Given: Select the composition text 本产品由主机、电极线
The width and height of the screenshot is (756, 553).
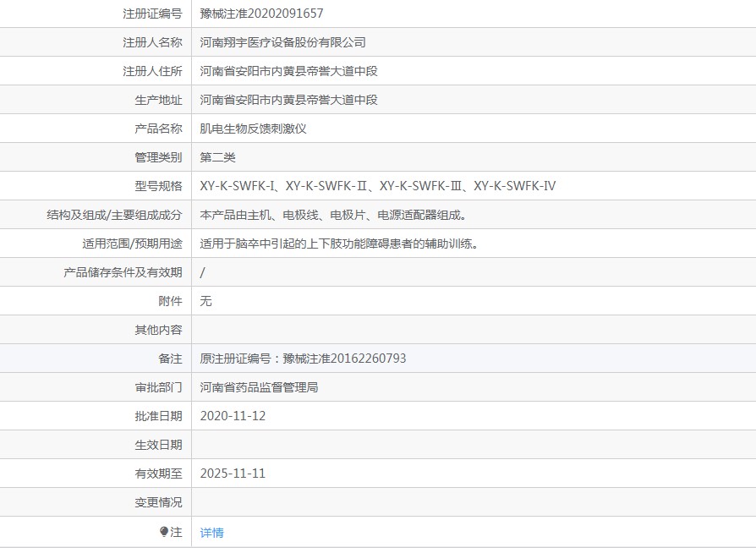Looking at the screenshot, I should [333, 215].
